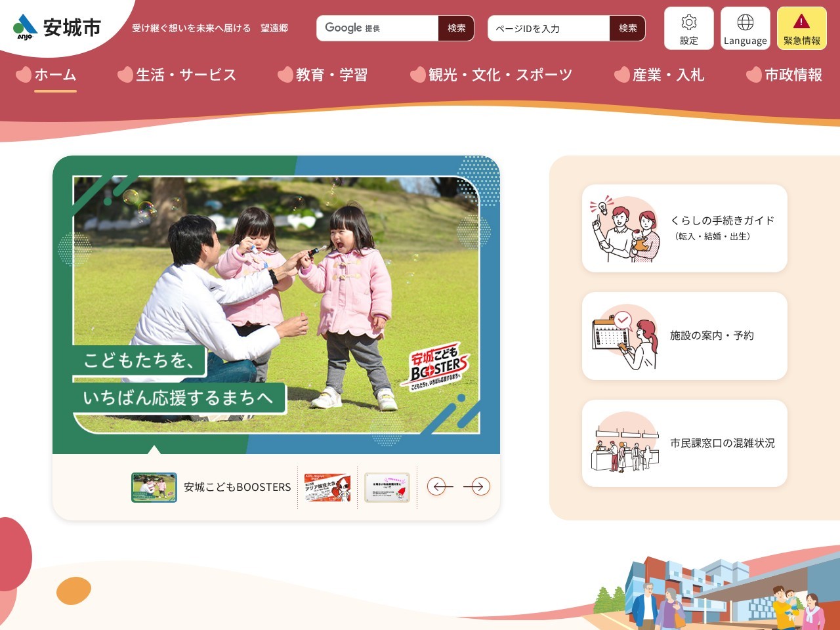Image resolution: width=840 pixels, height=630 pixels.
Task: Open the 緊急情報 emergency warning button
Action: tap(802, 28)
